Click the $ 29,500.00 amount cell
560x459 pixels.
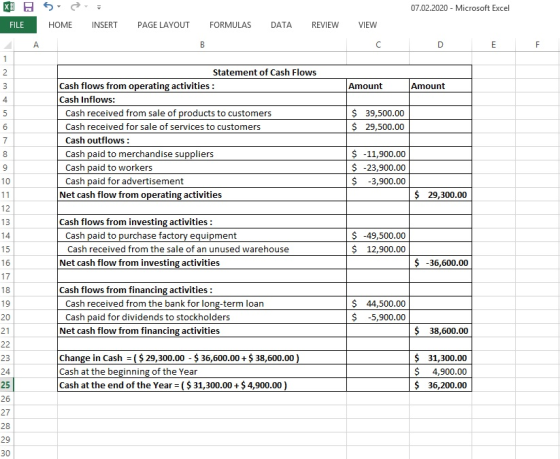click(x=378, y=126)
